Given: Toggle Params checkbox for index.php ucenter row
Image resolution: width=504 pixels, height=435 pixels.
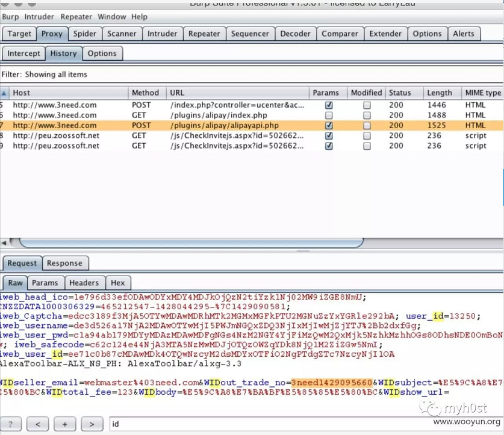Looking at the screenshot, I should click(329, 105).
